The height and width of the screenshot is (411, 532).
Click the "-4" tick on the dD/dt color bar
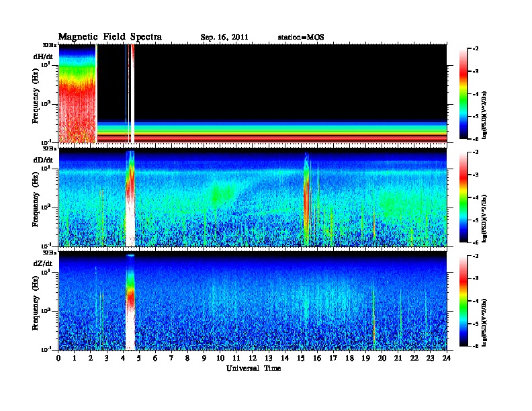[475, 197]
